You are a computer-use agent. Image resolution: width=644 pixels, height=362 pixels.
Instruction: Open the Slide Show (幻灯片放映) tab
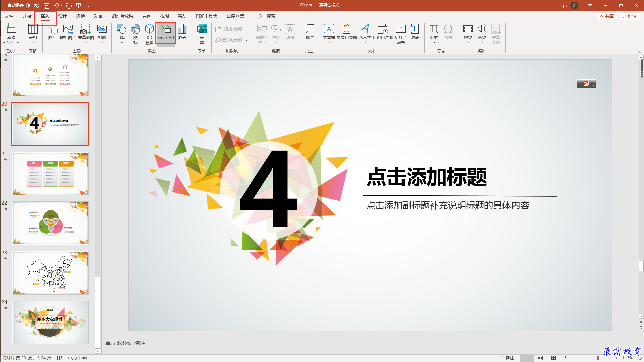[122, 16]
